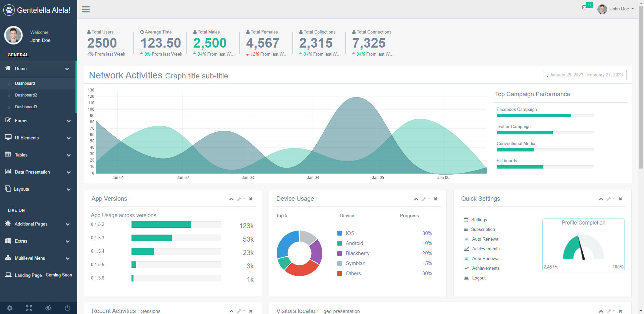Enter fullscreen using the sidebar footer icon
Viewport: 644px width, 314px height.
click(x=29, y=308)
